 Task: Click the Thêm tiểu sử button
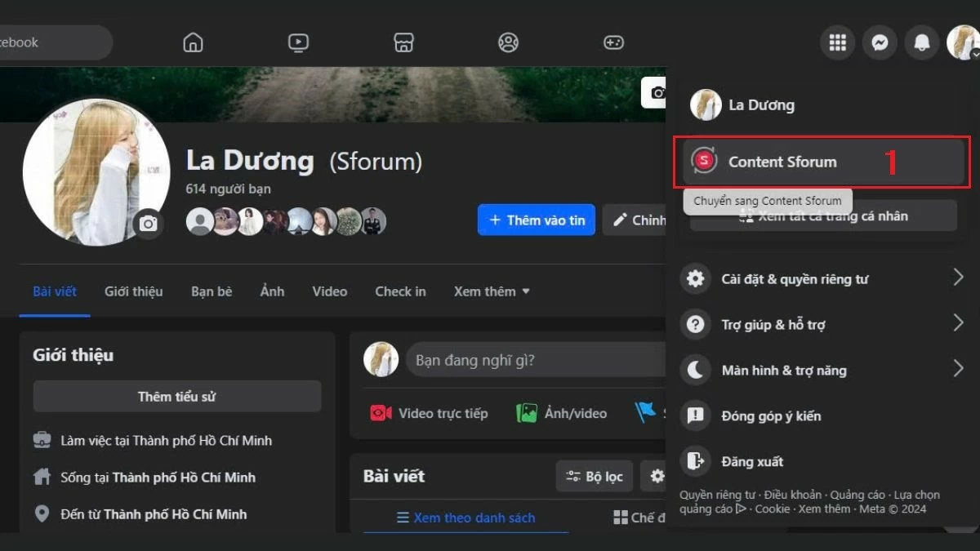(177, 397)
